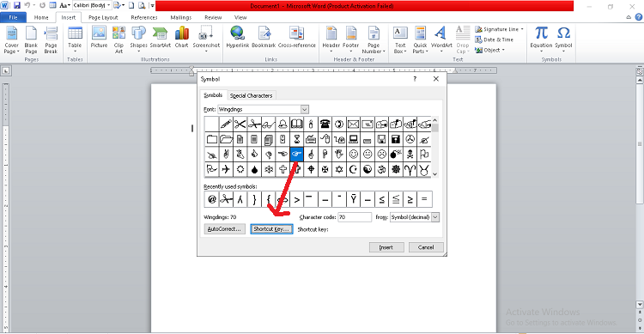Select the smiley face symbol
Viewport: 644px width, 334px height.
coord(353,154)
